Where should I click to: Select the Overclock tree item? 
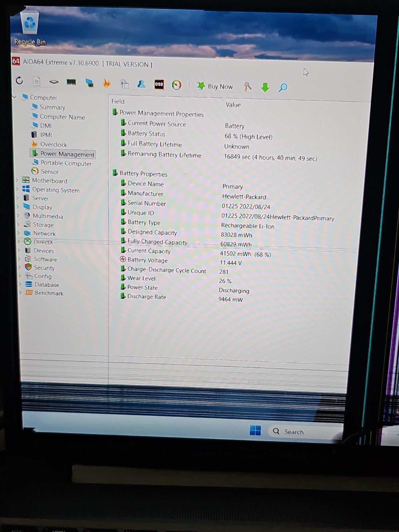point(54,145)
